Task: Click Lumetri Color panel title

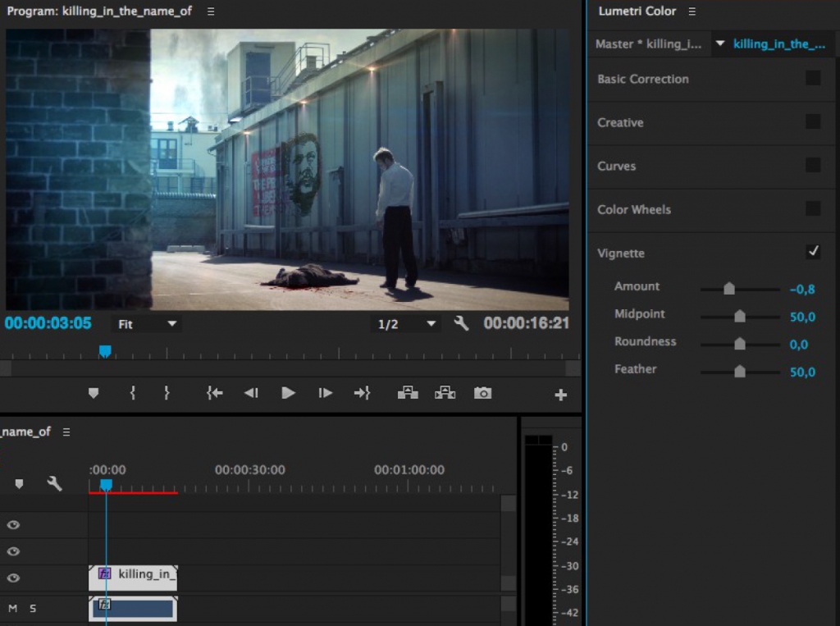Action: click(637, 11)
